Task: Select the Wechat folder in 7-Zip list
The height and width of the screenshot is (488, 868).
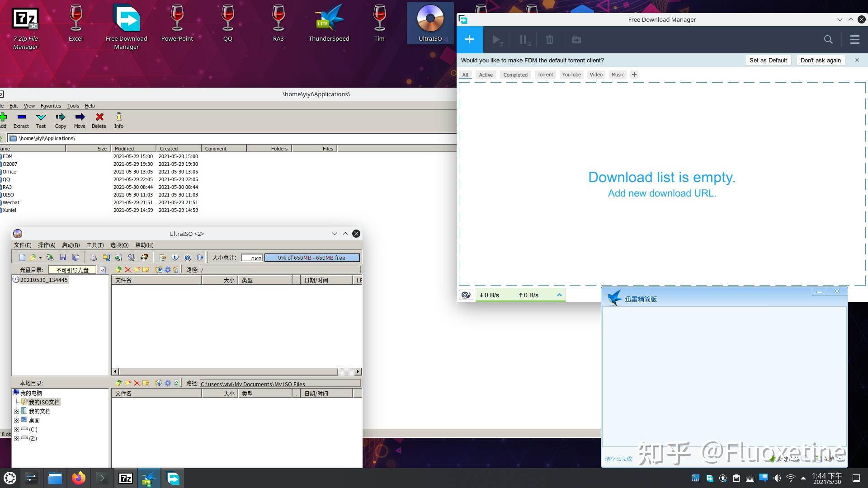Action: [x=11, y=202]
